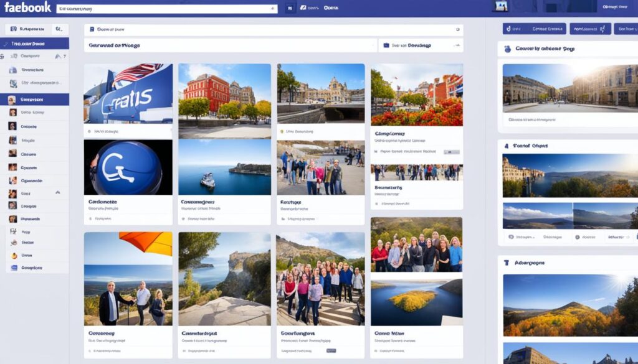Click the blue icon in first right panel header
Image resolution: width=638 pixels, height=364 pixels.
pos(507,49)
